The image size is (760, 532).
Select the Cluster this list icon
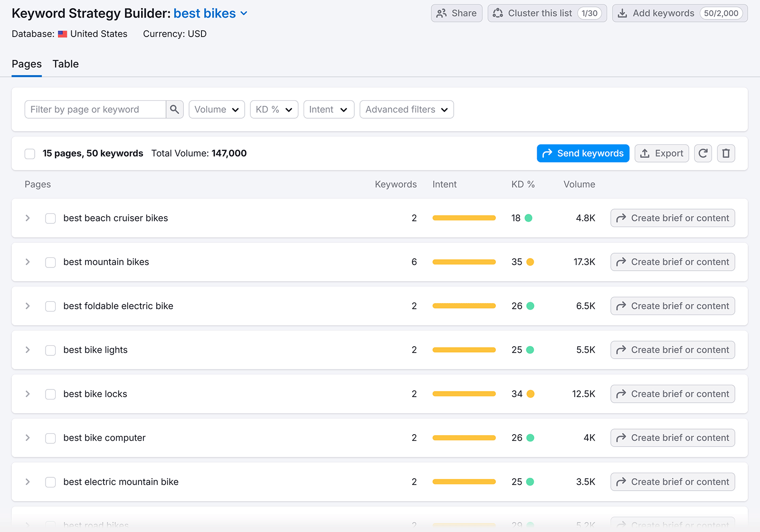pyautogui.click(x=497, y=13)
